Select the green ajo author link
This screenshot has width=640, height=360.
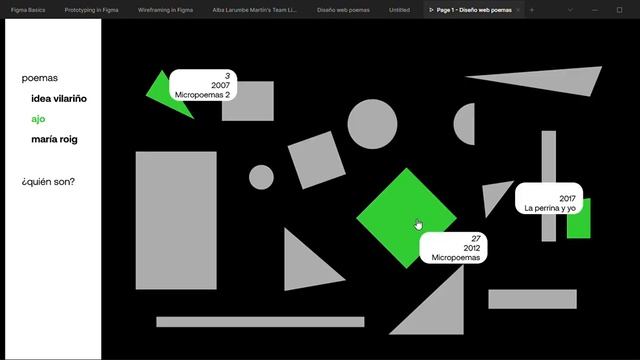coord(38,119)
